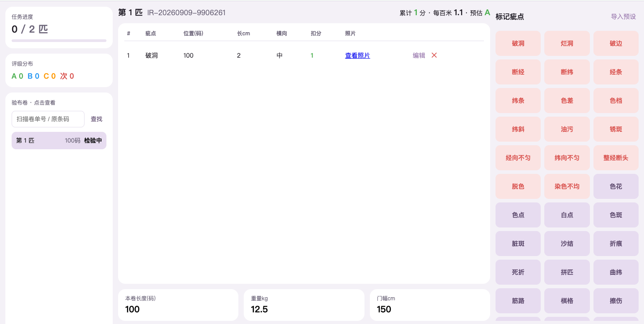Viewport: 644px width, 324px height.
Task: Mark a 色斑 defect
Action: click(x=616, y=215)
